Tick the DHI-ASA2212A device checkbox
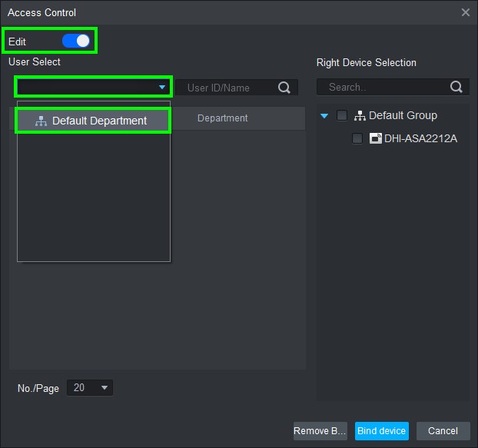 click(x=357, y=139)
